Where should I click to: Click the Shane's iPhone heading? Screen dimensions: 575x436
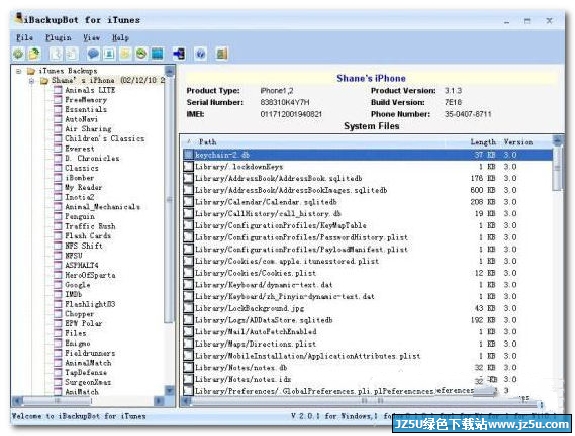pyautogui.click(x=371, y=78)
